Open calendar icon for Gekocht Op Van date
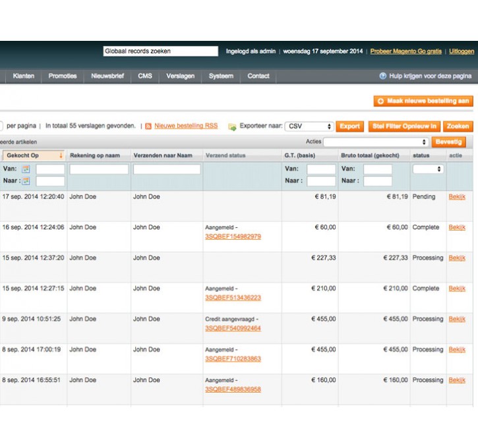 26,169
